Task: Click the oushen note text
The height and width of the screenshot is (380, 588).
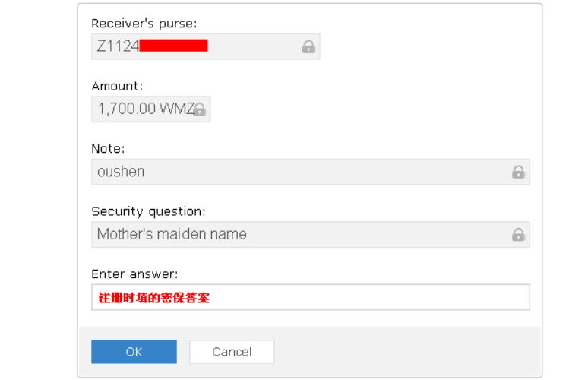Action: coord(121,172)
